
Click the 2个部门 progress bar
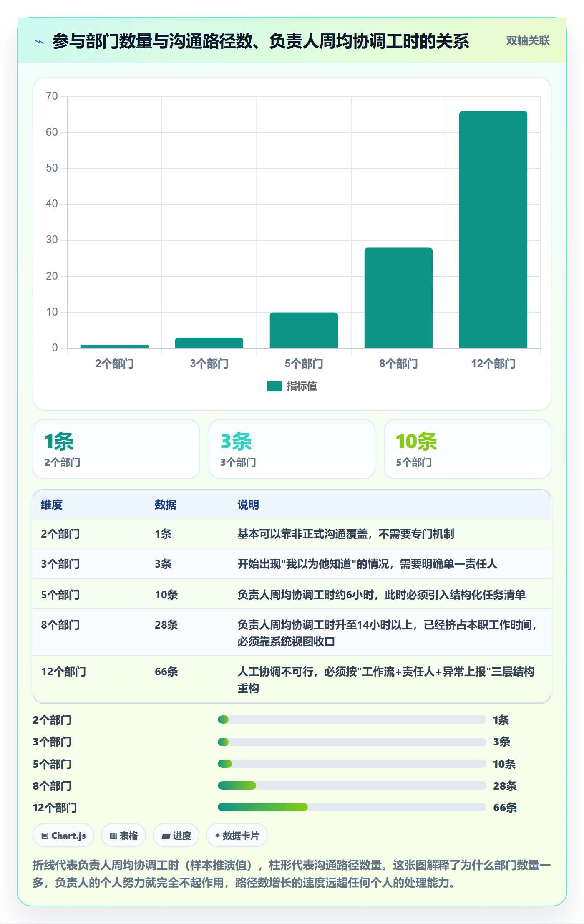pyautogui.click(x=352, y=720)
